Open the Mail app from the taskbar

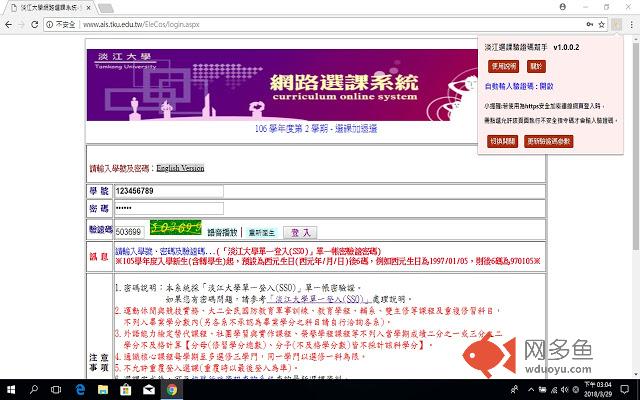[x=149, y=390]
